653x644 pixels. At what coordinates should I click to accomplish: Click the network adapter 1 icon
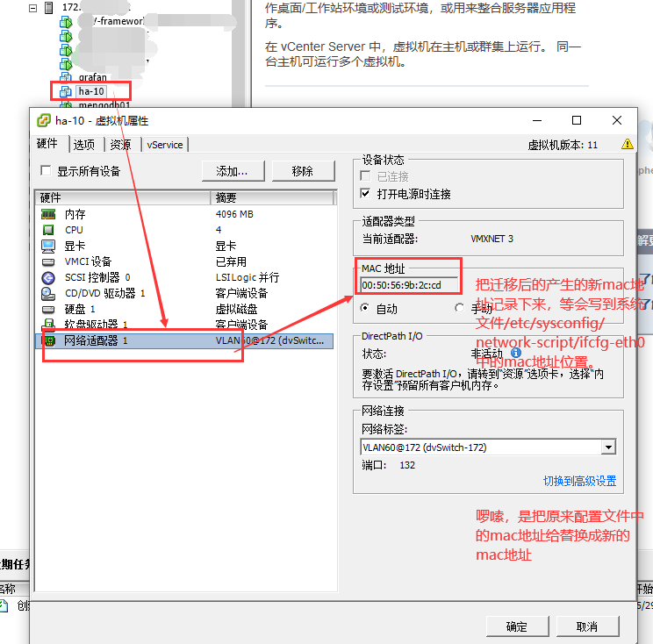pos(49,341)
